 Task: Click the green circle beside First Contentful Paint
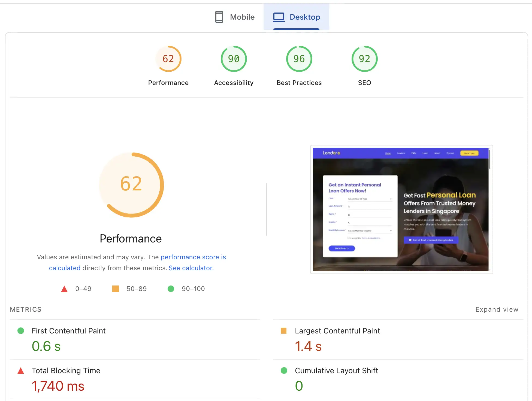21,331
